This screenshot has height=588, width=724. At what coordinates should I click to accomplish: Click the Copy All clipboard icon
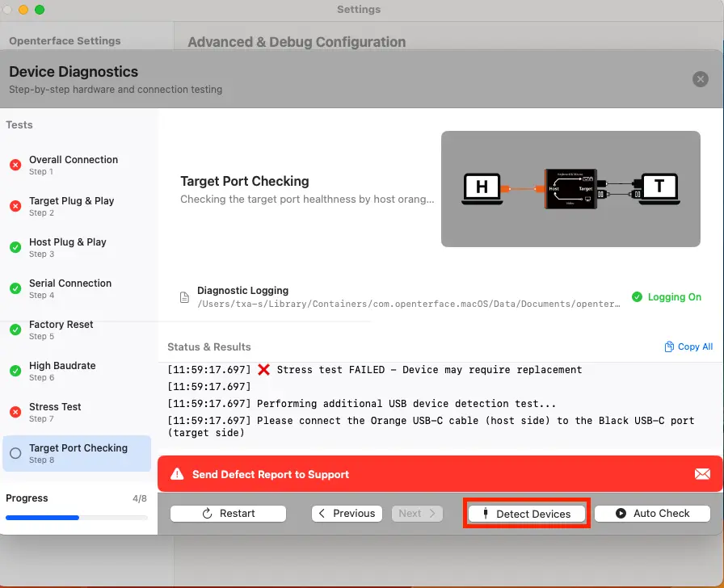tap(669, 346)
